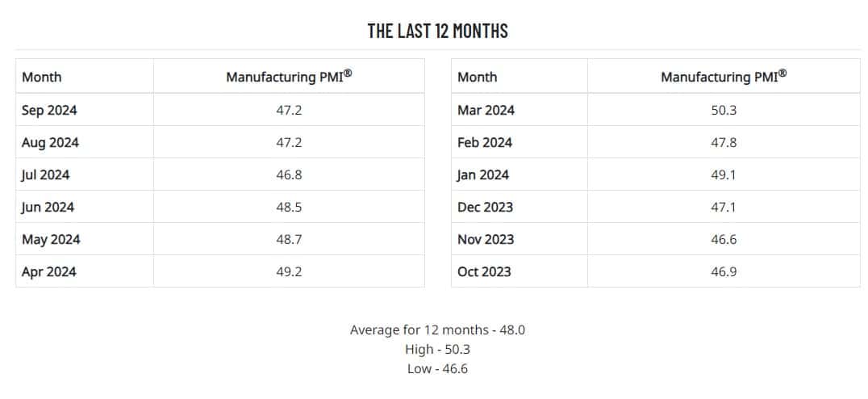
Task: Click the Jan 2024 row label
Action: click(x=483, y=174)
